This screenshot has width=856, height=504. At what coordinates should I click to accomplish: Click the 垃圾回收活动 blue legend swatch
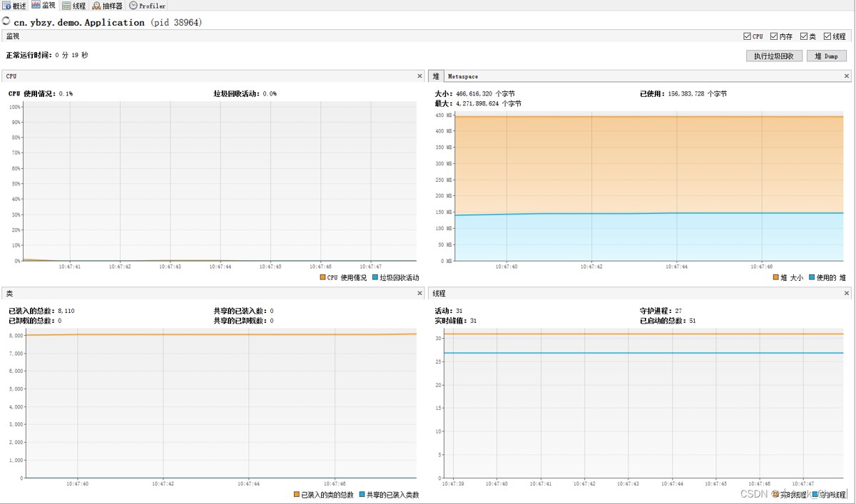(x=375, y=277)
